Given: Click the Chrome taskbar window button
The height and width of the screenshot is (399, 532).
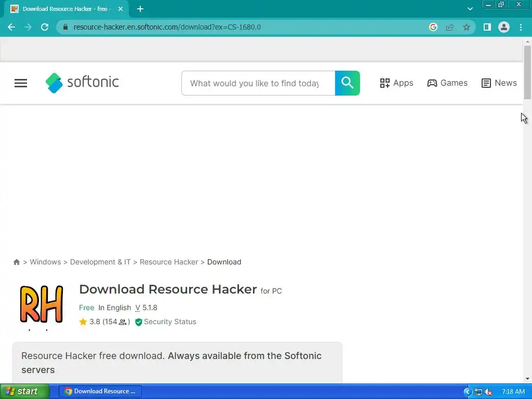Looking at the screenshot, I should click(x=100, y=391).
